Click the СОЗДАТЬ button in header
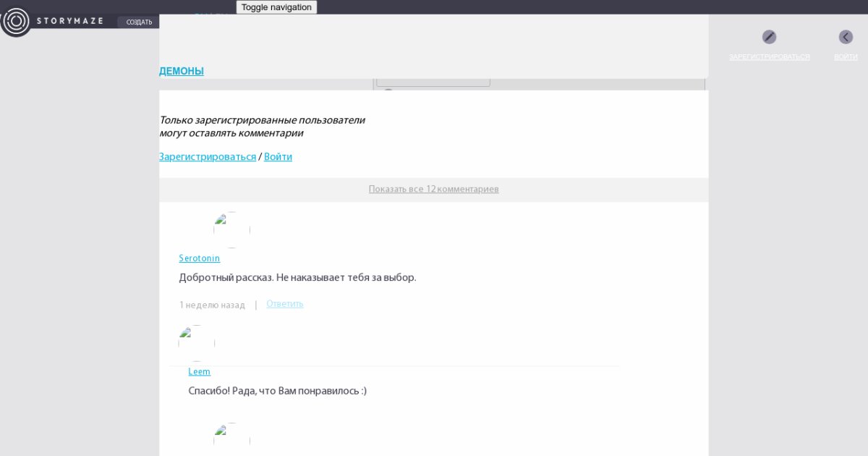 click(x=139, y=22)
